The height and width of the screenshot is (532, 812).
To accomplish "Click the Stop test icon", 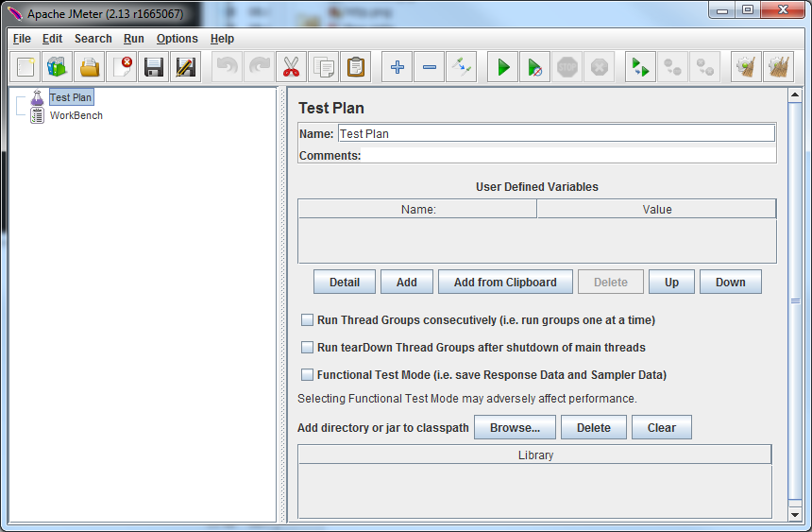I will [567, 67].
